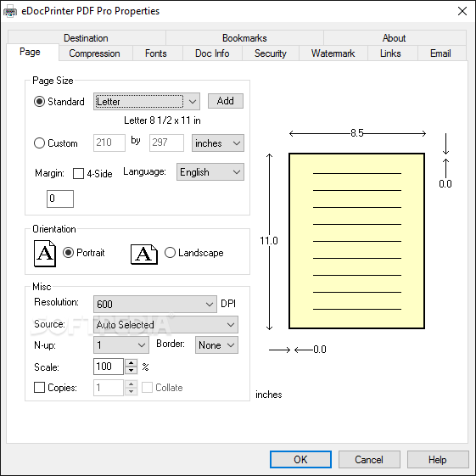Click the 11.0 height dimension label

point(269,241)
